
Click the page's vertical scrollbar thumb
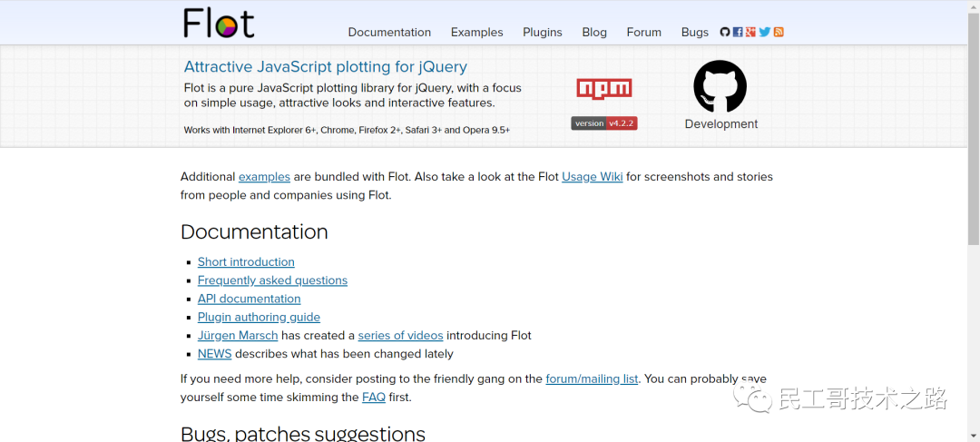coord(974,130)
